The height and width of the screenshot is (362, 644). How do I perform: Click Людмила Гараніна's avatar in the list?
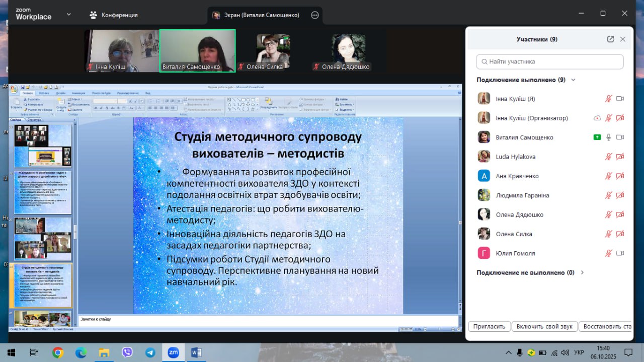pos(484,195)
